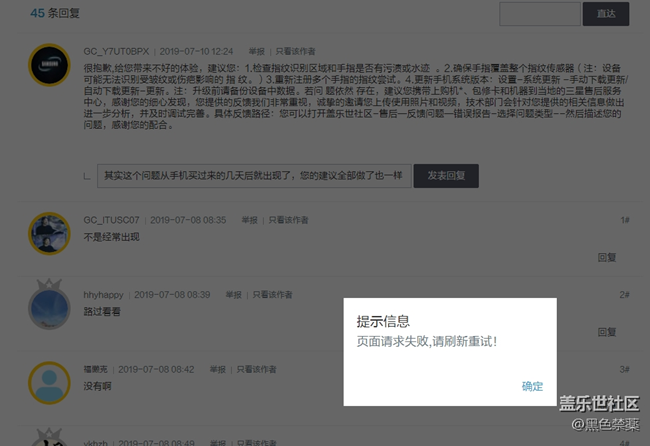Report 福懒克 reply via 举报
The image size is (650, 446).
pos(218,369)
